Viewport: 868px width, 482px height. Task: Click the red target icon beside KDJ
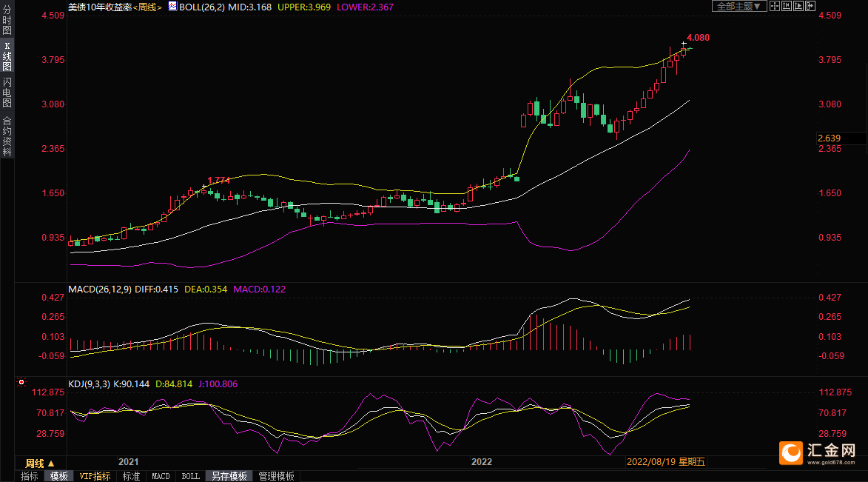[21, 382]
